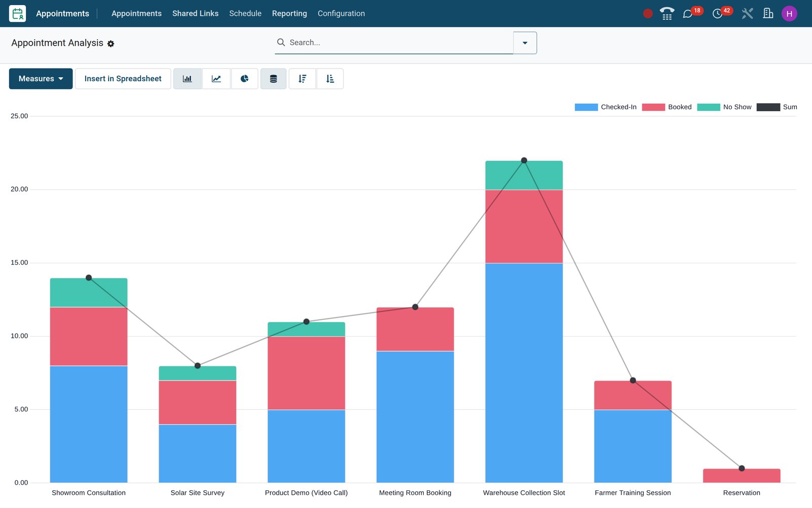
Task: Open the Configuration menu
Action: pyautogui.click(x=341, y=14)
